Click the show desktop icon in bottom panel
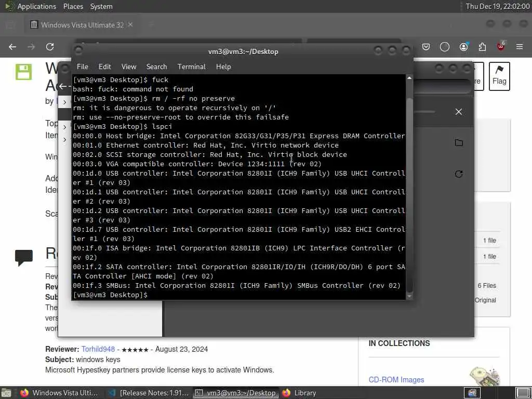The height and width of the screenshot is (399, 532). [x=6, y=393]
